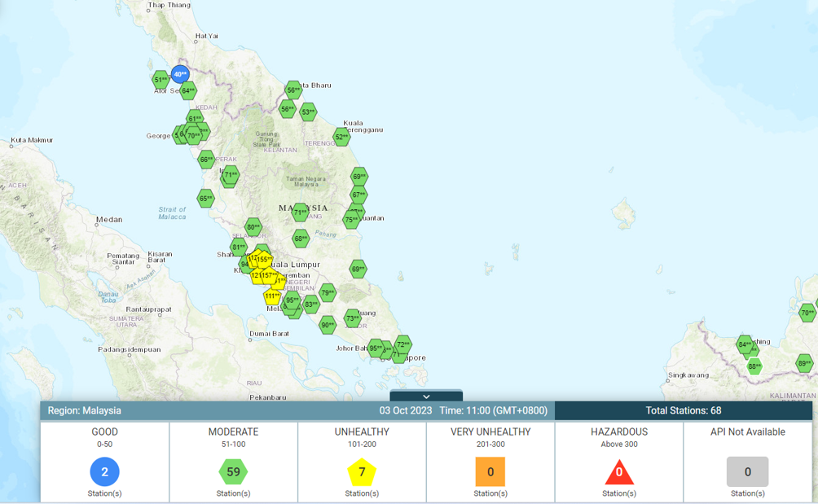Click the green hexagon marker showing 52
Screen dimensions: 818x504
pyautogui.click(x=341, y=137)
